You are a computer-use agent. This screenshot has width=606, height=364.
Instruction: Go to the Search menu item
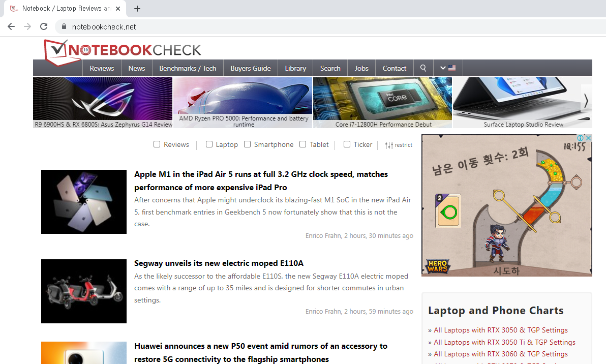click(x=330, y=68)
